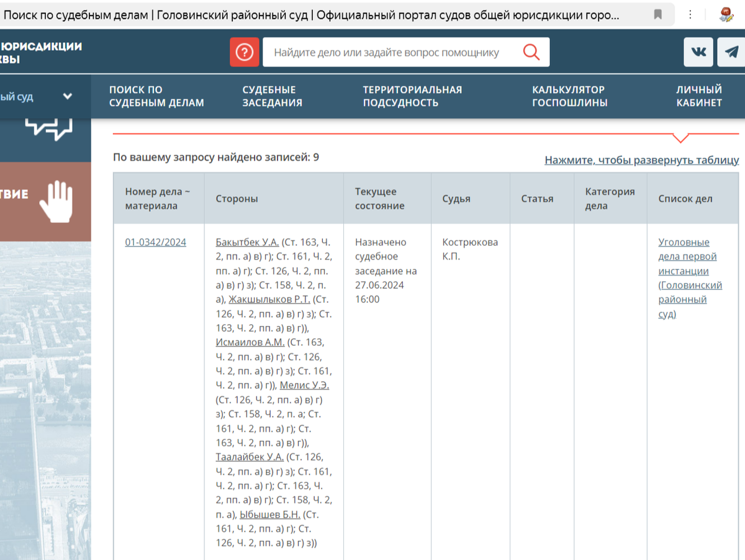This screenshot has width=745, height=560.
Task: Click the Номер дела ~ материала column header
Action: [x=158, y=199]
